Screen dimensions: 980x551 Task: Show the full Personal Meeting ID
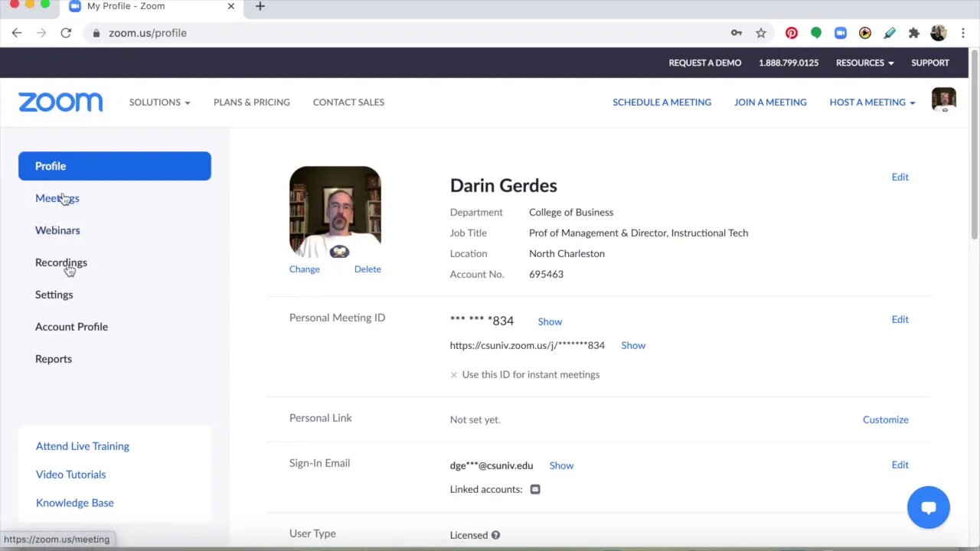point(550,321)
